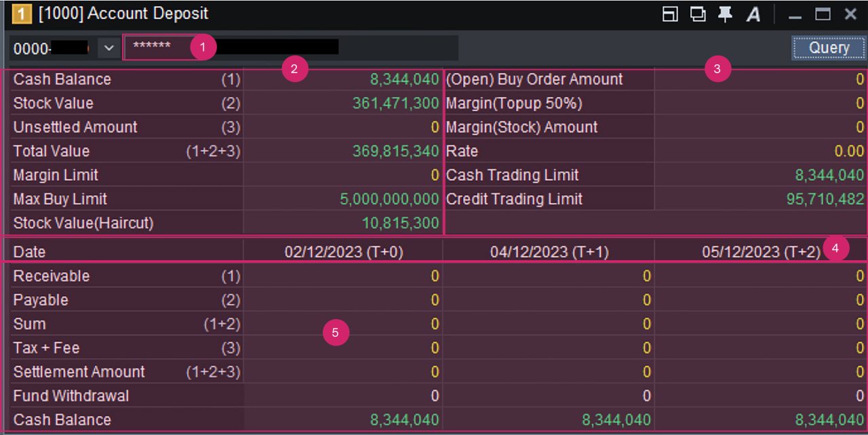
Task: Minimize the Account Deposit window
Action: click(795, 15)
